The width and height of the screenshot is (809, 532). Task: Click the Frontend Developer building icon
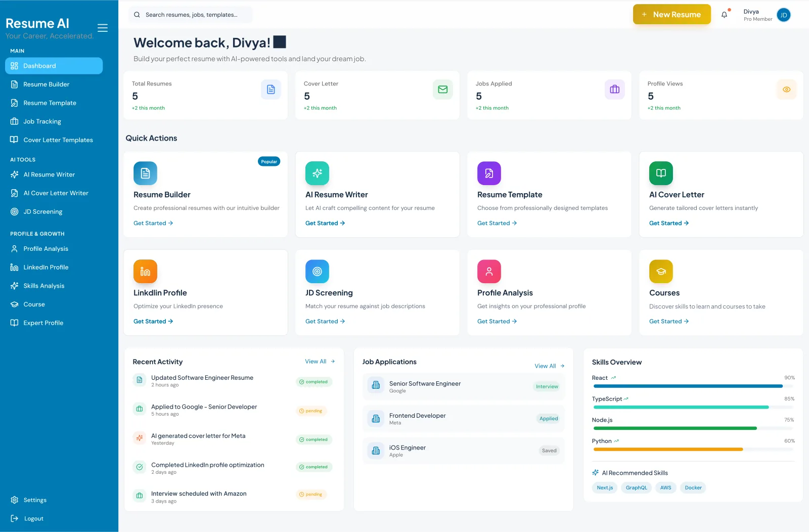pyautogui.click(x=376, y=419)
